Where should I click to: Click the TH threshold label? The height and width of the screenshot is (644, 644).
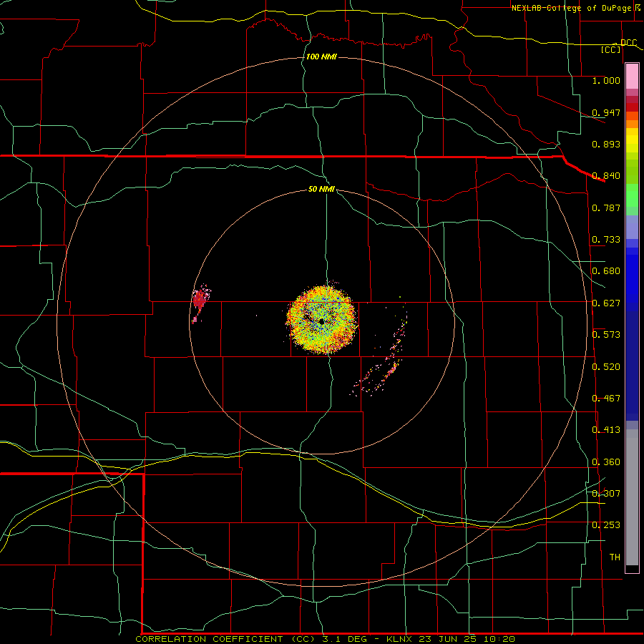tap(615, 557)
